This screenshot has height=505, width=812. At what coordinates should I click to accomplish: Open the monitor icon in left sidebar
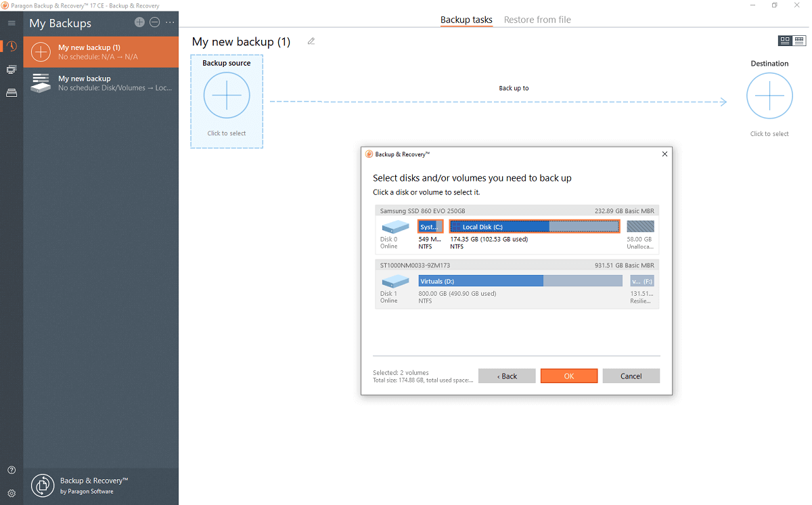(x=12, y=70)
